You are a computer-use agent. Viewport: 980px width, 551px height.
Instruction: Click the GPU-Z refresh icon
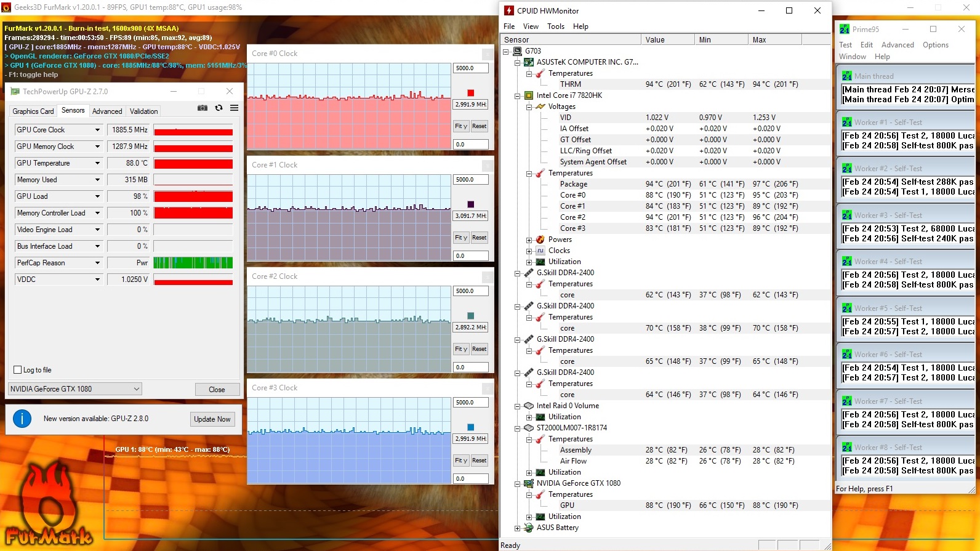(x=219, y=108)
